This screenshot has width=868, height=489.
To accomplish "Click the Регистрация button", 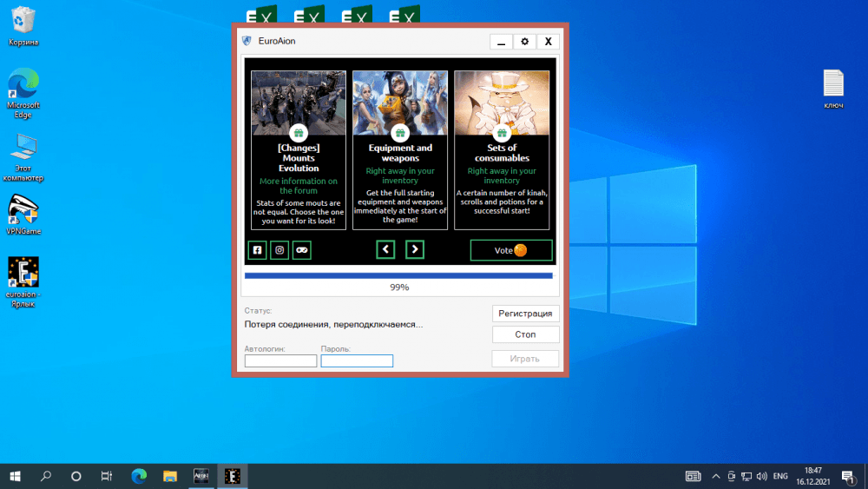I will click(525, 314).
